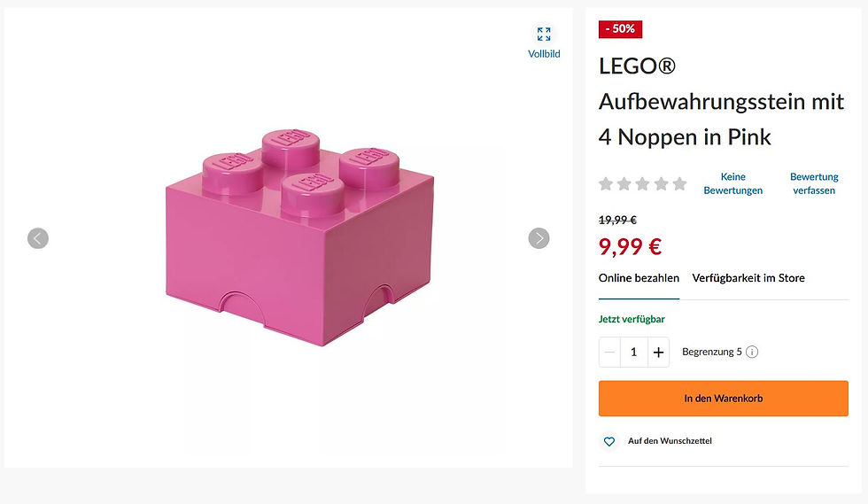Open the Keine Bewertungen link
This screenshot has width=868, height=504.
733,183
